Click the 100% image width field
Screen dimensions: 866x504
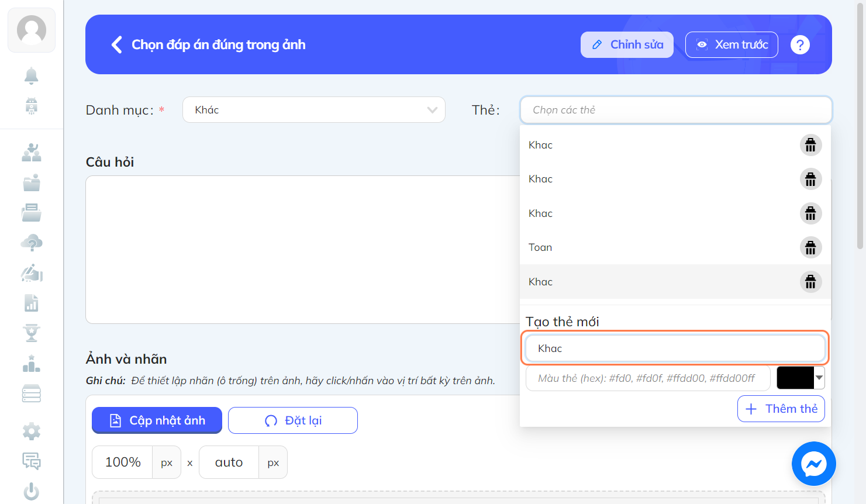[x=123, y=462]
